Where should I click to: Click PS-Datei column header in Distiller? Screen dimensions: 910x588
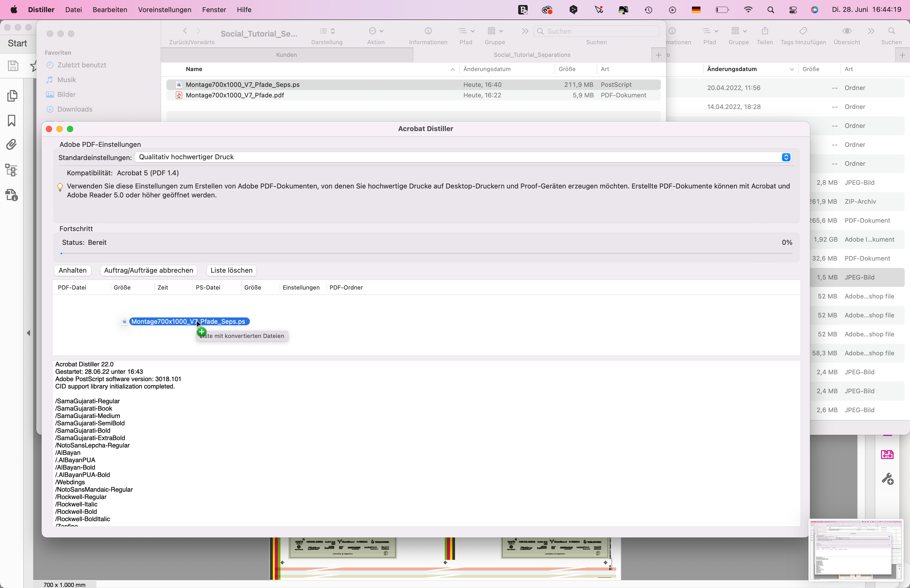[208, 287]
